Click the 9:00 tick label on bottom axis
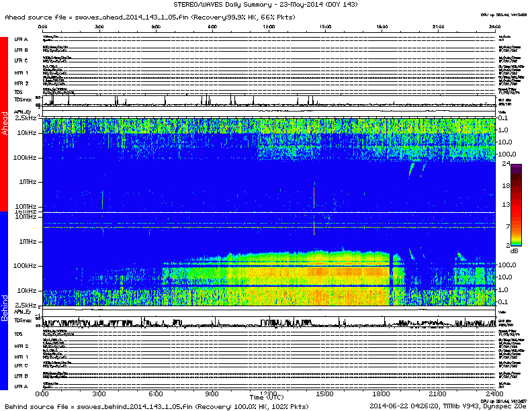The image size is (532, 411). [212, 394]
